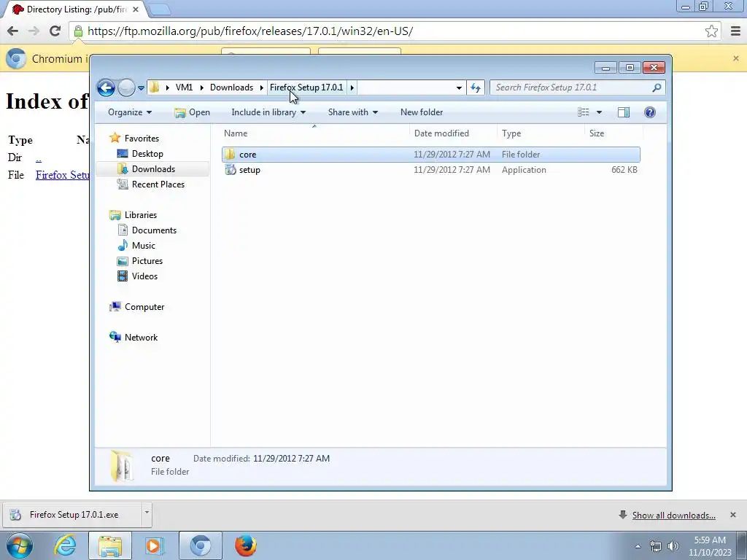Select Firefox Setup 17.0.1 breadcrumb segment

click(x=306, y=87)
